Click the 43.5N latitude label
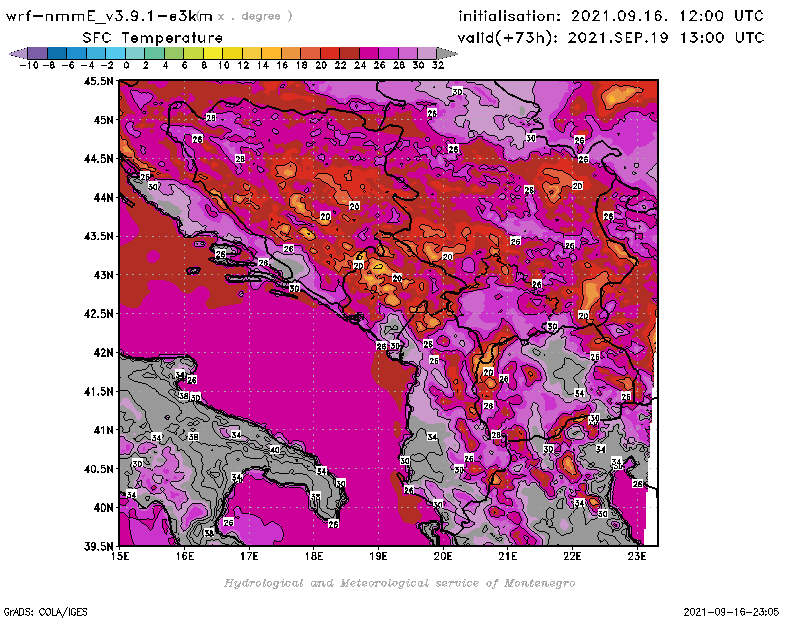This screenshot has height=618, width=800. click(x=98, y=236)
